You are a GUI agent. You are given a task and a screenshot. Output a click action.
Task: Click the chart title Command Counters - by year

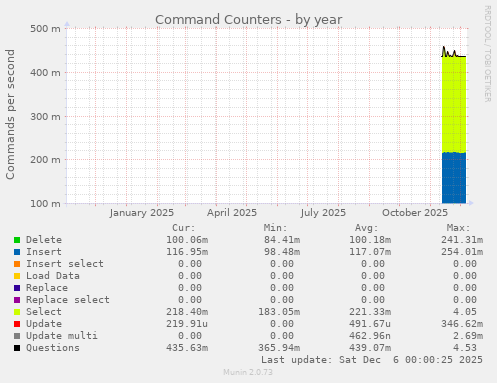[249, 20]
